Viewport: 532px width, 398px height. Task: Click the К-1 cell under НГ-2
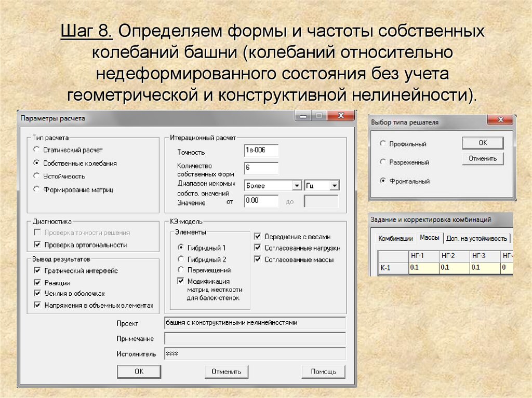tap(454, 267)
